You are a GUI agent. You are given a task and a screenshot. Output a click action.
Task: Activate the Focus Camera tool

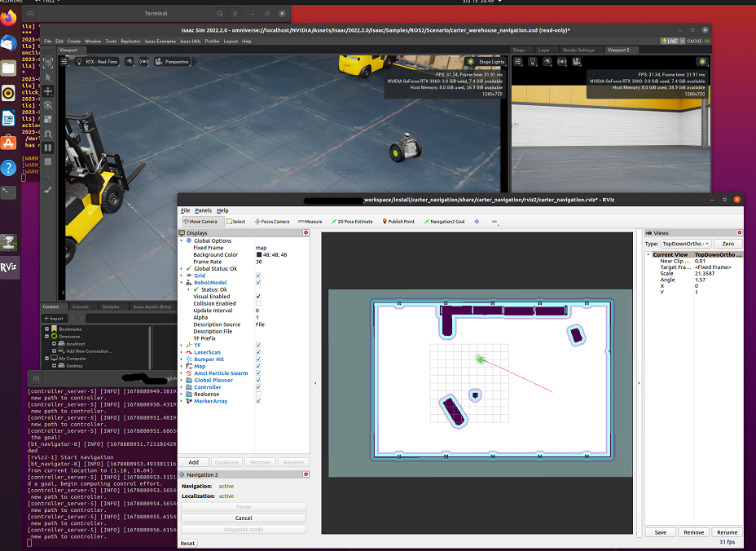(272, 221)
